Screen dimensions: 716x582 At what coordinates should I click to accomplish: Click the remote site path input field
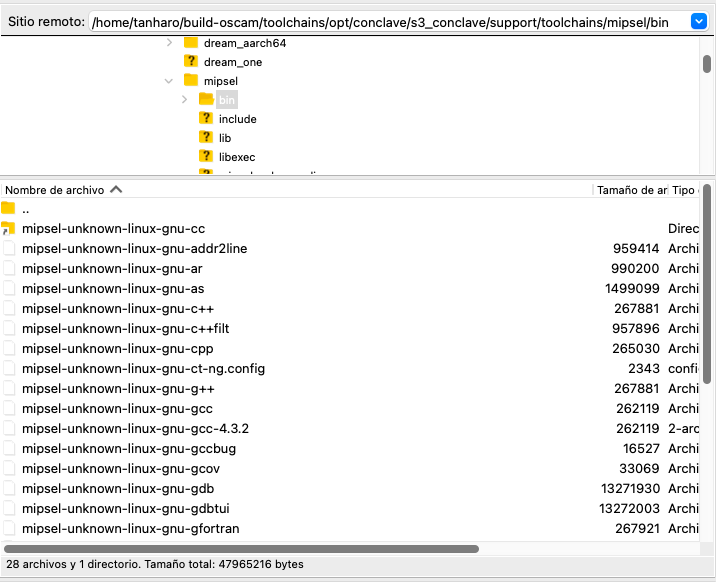[380, 21]
